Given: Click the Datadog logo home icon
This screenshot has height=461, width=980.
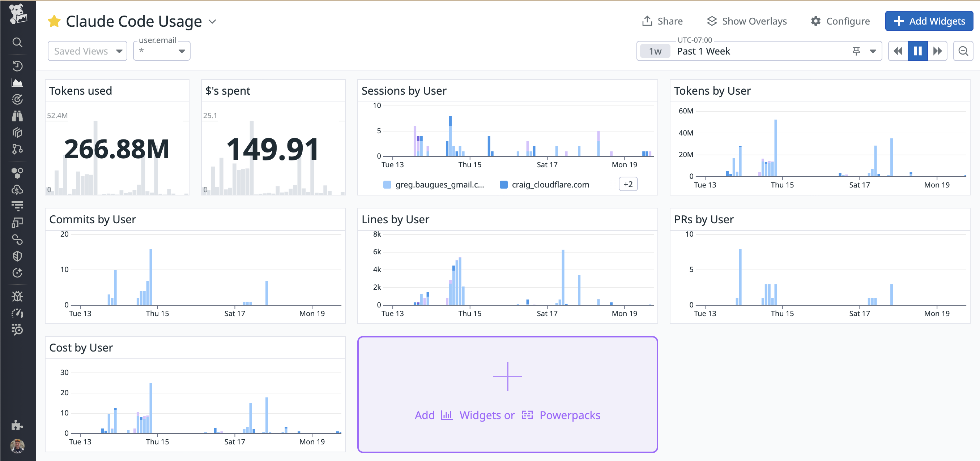Looking at the screenshot, I should (17, 14).
